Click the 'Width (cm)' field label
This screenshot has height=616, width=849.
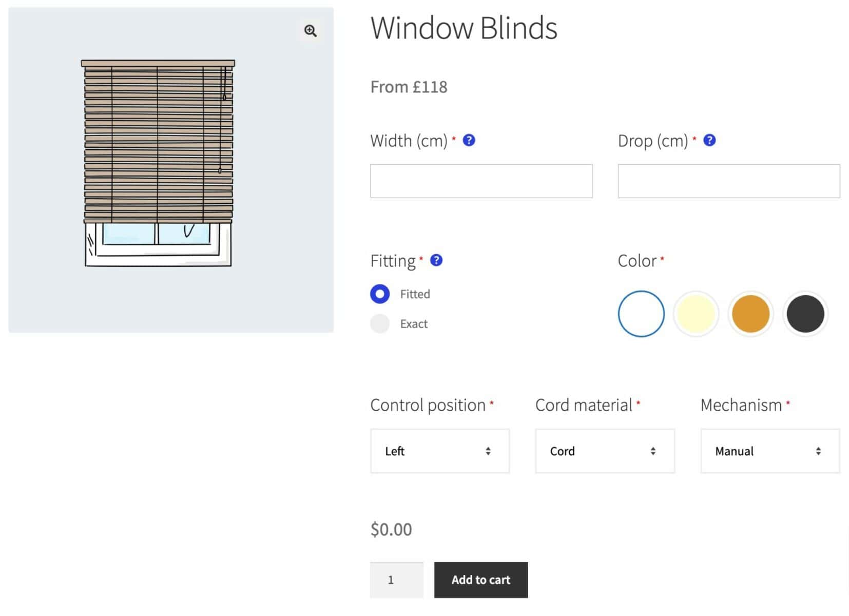[x=409, y=141]
